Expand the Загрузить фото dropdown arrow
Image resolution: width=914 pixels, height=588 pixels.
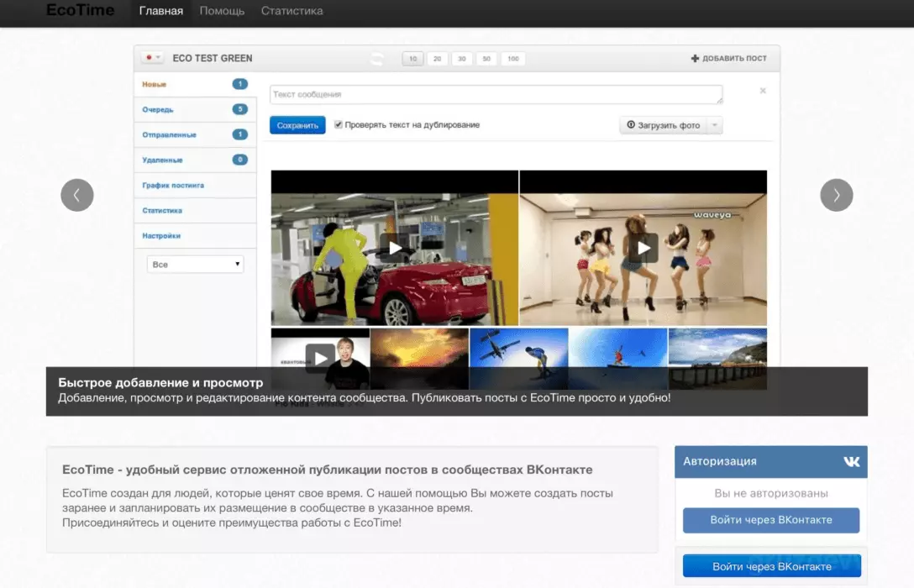[715, 124]
